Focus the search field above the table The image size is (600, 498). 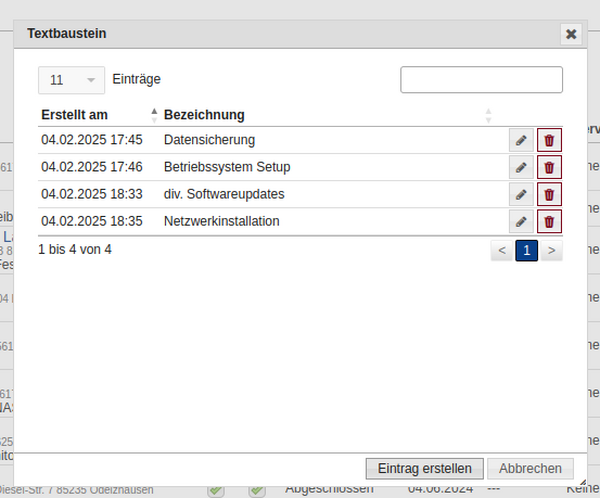pos(481,80)
